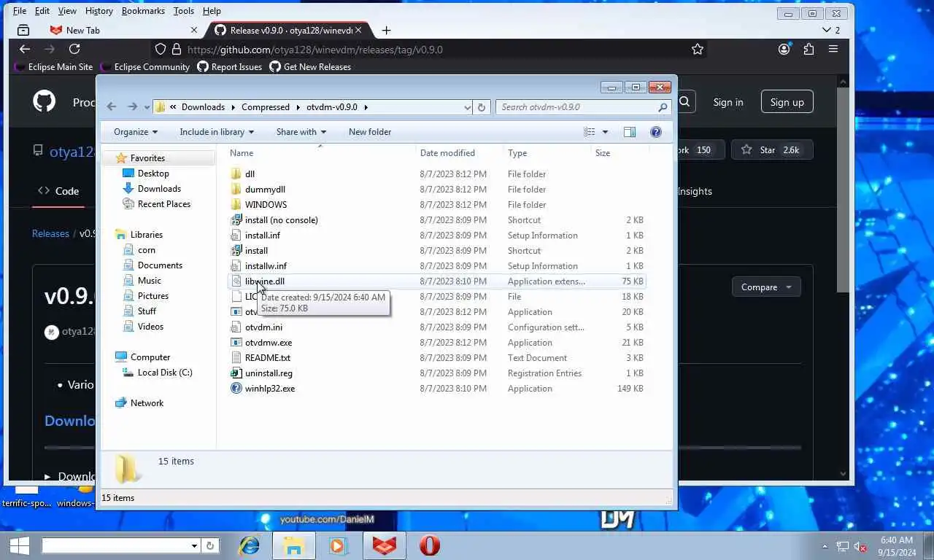Image resolution: width=934 pixels, height=560 pixels.
Task: Open the browser Tools menu
Action: coord(184,11)
